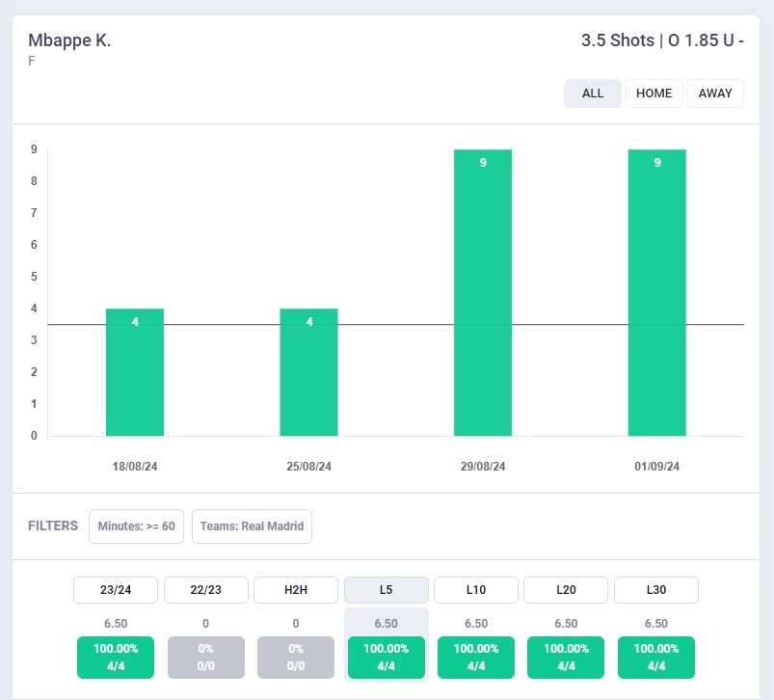Click the 3.5 Shots odds text
774x700 pixels.
pyautogui.click(x=662, y=40)
